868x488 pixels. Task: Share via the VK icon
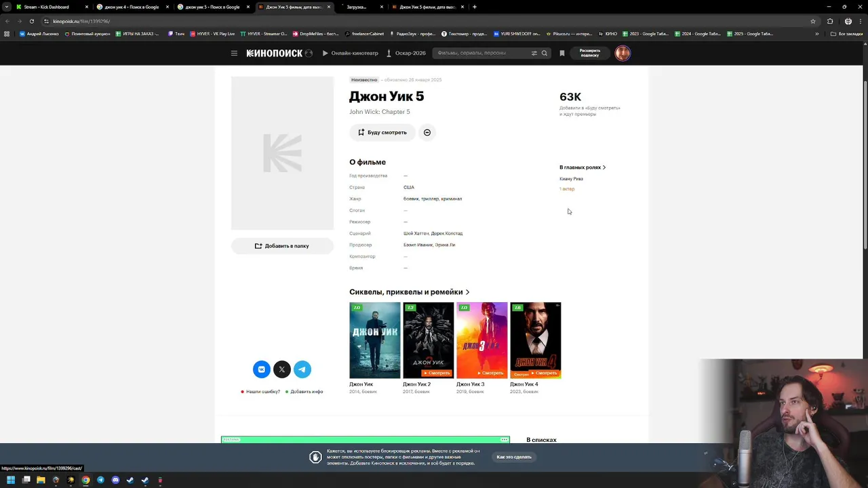point(262,369)
